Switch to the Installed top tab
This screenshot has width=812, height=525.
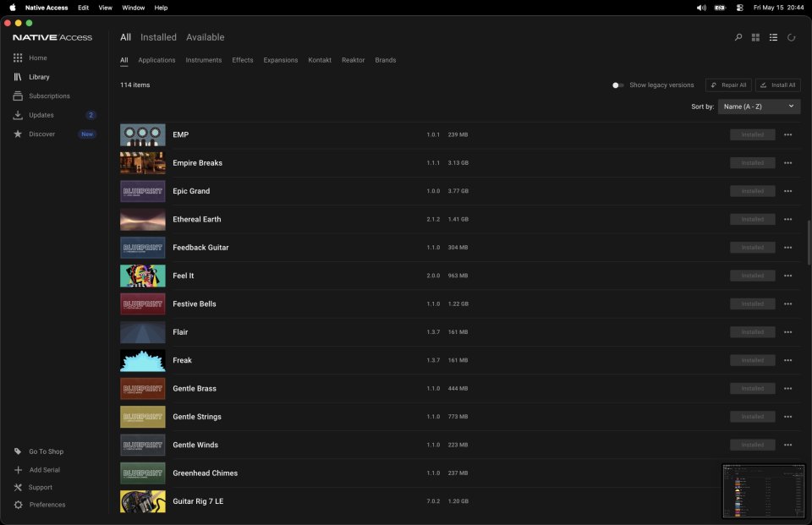(158, 37)
